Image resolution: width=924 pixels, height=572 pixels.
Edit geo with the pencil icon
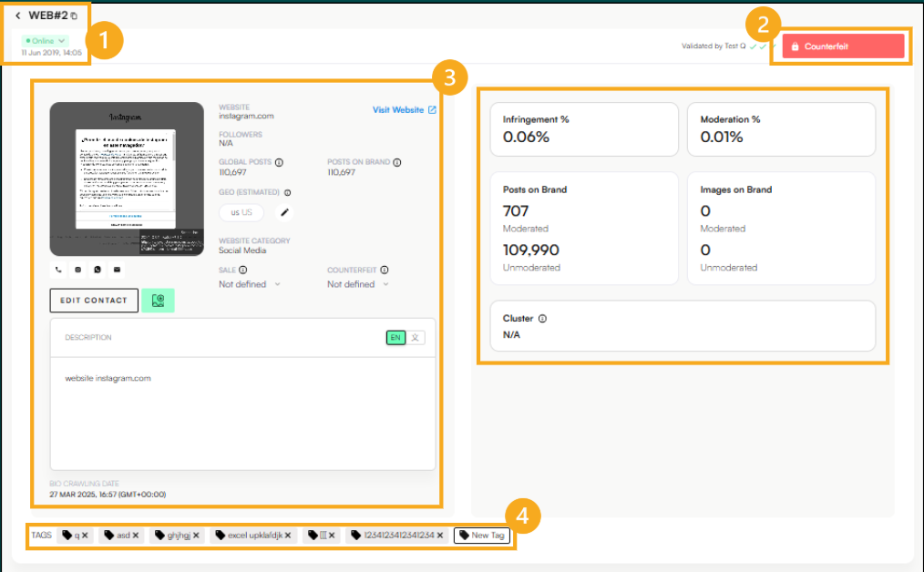coord(284,212)
